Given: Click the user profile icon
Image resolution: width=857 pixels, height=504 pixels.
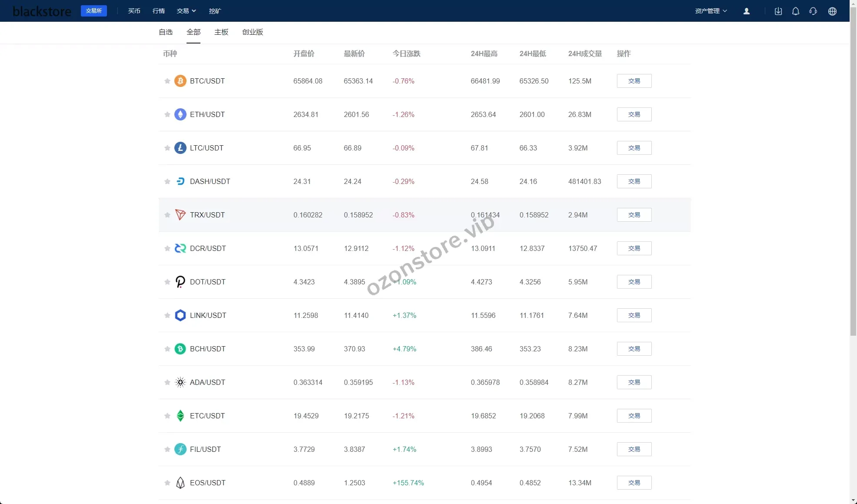Looking at the screenshot, I should pyautogui.click(x=747, y=11).
